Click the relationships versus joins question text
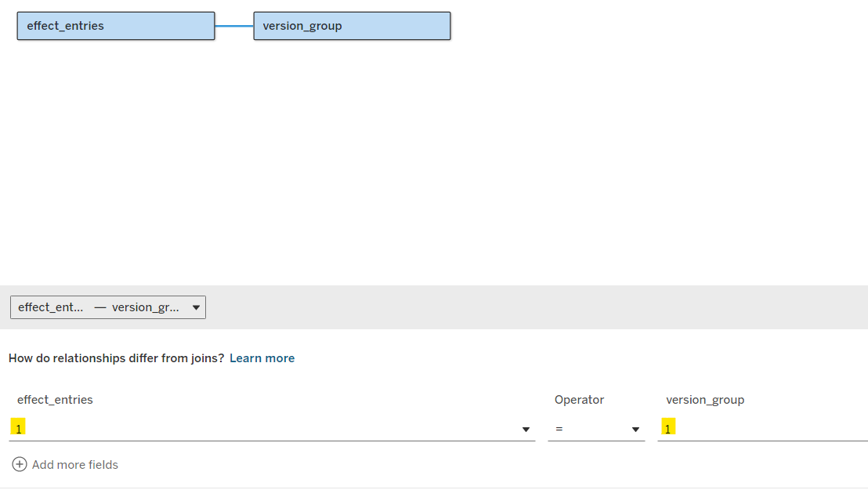This screenshot has width=868, height=490. pyautogui.click(x=116, y=358)
